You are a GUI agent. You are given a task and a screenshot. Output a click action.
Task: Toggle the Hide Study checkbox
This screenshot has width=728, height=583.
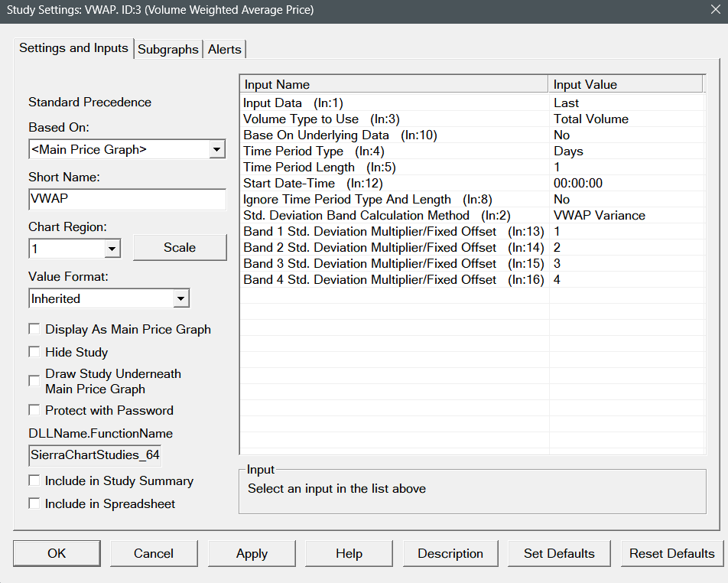coord(34,352)
